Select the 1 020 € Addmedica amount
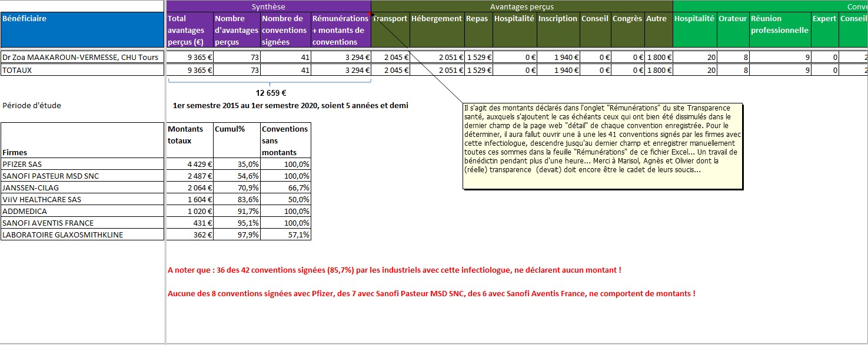The width and height of the screenshot is (868, 345). [189, 211]
